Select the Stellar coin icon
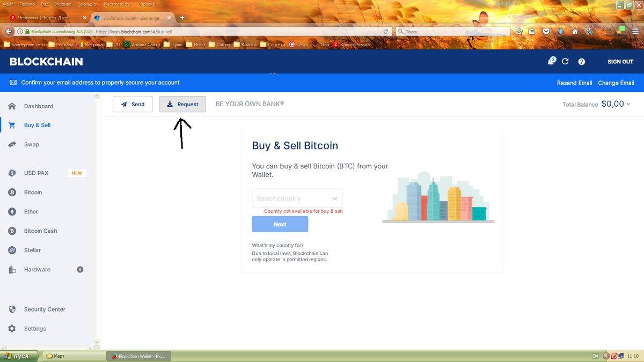 [x=12, y=250]
